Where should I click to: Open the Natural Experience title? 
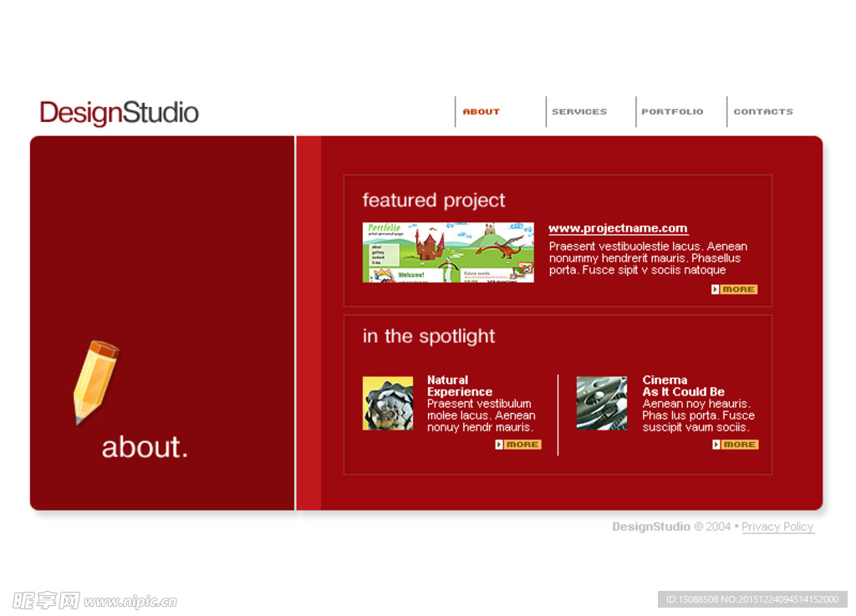point(459,386)
